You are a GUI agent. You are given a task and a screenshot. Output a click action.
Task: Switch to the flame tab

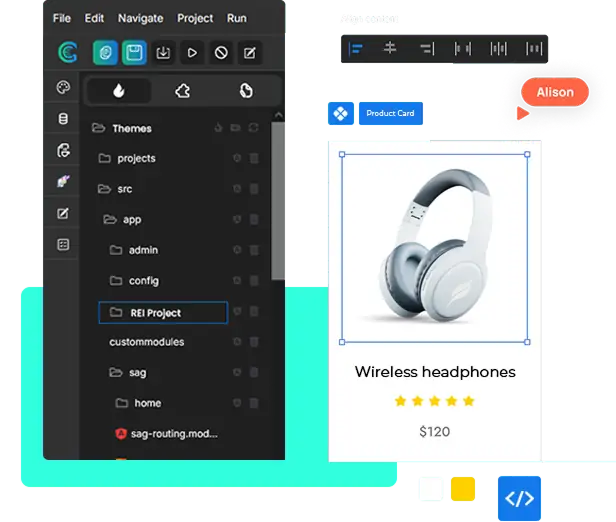[119, 91]
